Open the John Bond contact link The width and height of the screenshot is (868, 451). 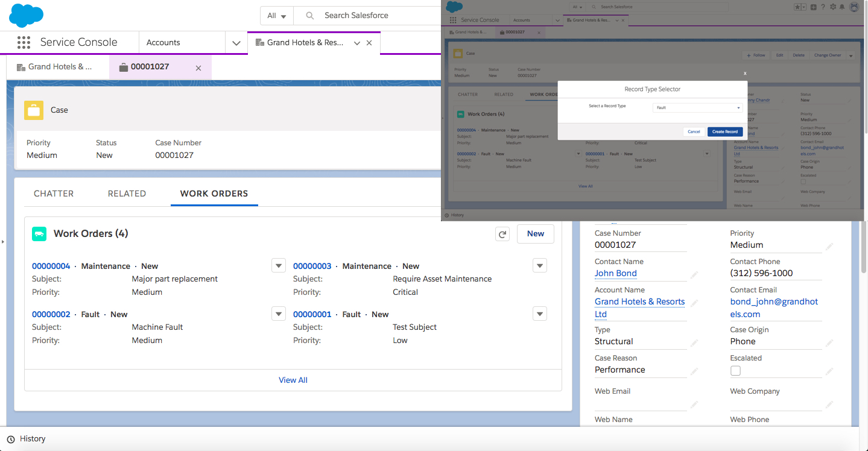point(615,273)
